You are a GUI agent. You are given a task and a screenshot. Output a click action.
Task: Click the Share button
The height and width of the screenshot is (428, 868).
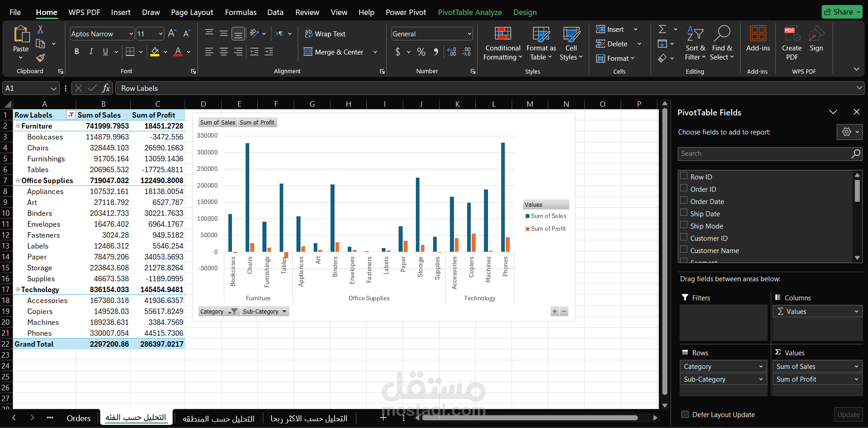coord(842,12)
